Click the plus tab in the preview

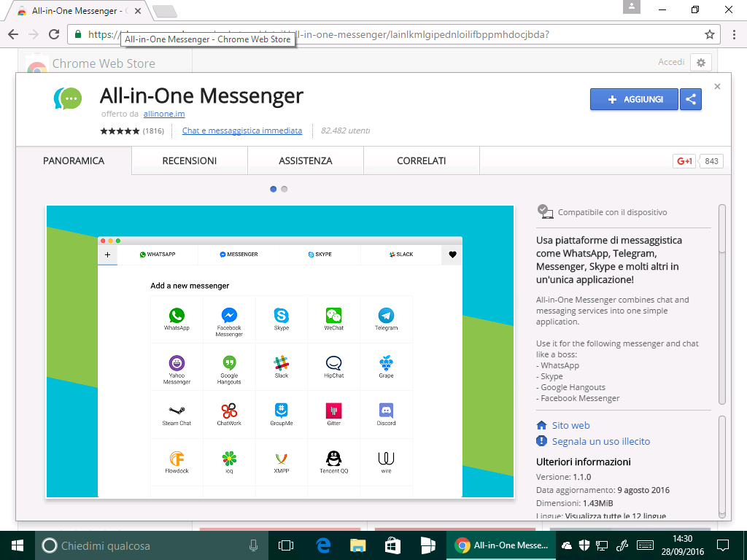108,254
